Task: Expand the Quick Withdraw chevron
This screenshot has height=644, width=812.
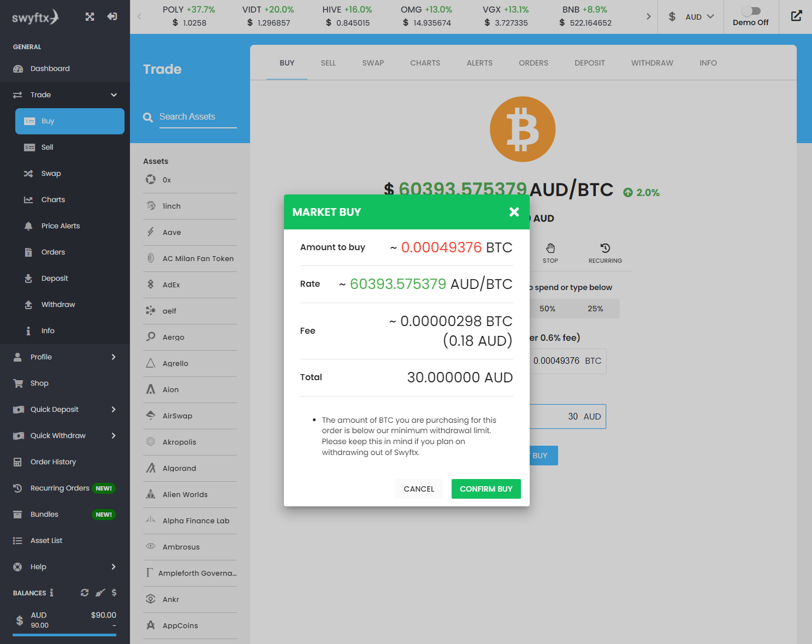Action: [x=114, y=436]
